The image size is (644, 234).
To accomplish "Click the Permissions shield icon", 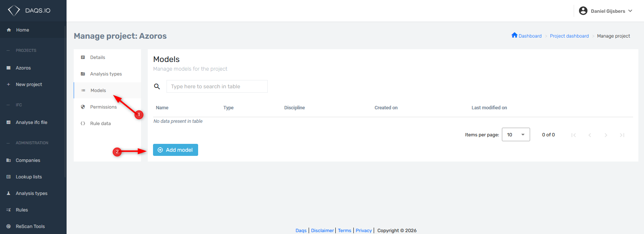I will click(83, 107).
